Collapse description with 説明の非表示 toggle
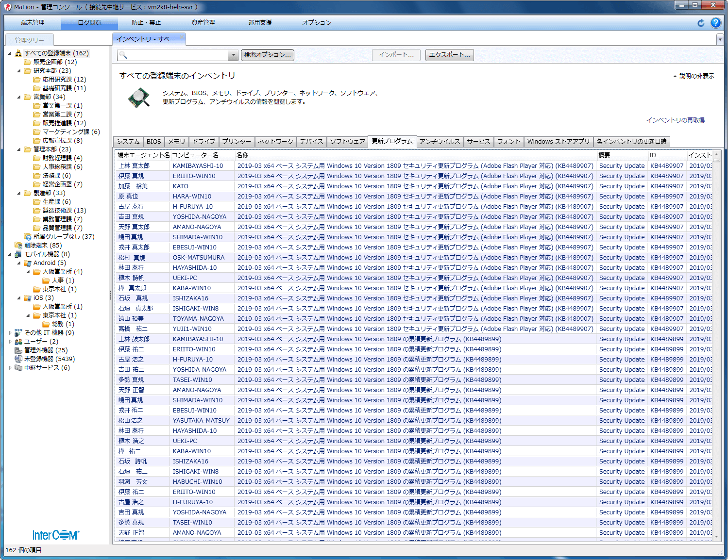 pyautogui.click(x=694, y=76)
